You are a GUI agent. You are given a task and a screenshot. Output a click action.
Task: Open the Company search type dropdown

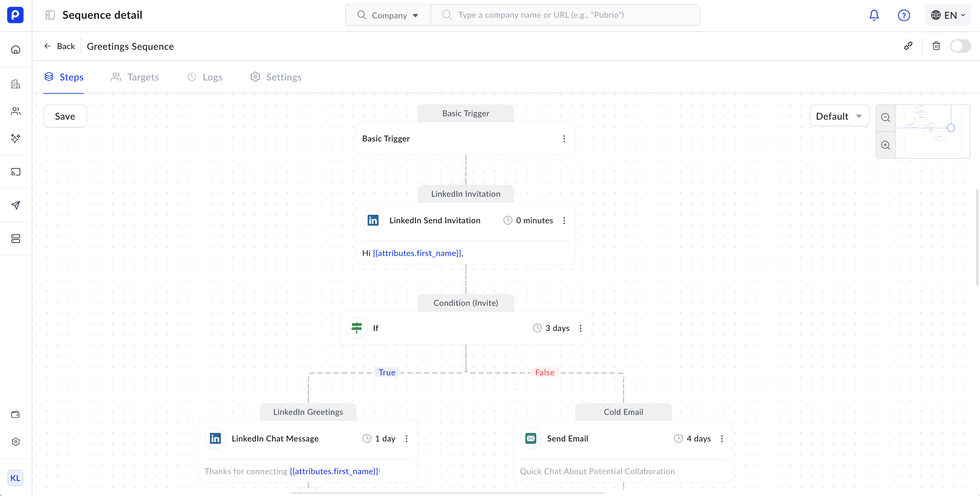coord(388,15)
